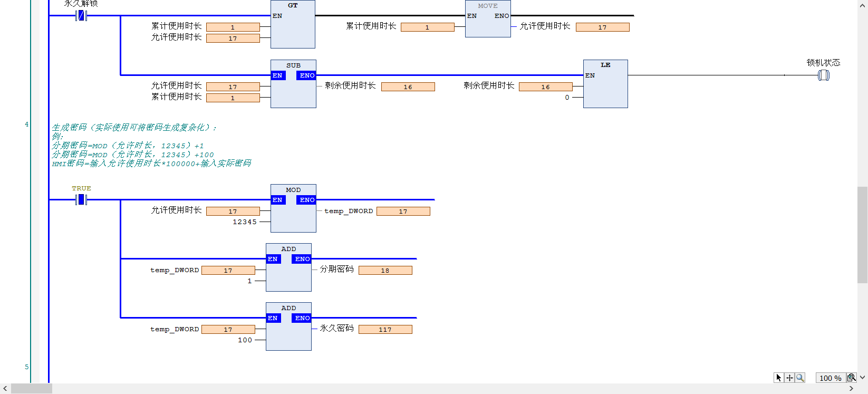Open the zoom options icon beside 100 %
This screenshot has height=394, width=868.
click(851, 378)
